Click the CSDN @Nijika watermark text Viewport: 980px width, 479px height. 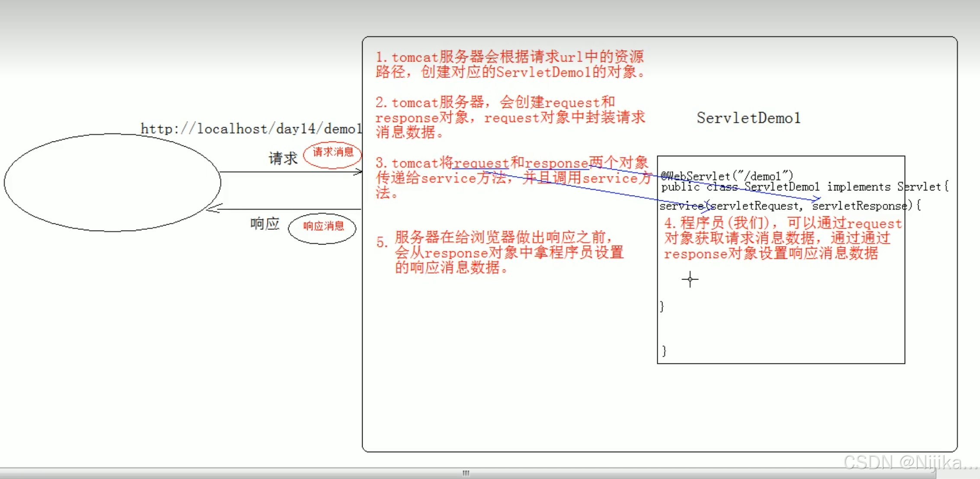click(909, 463)
